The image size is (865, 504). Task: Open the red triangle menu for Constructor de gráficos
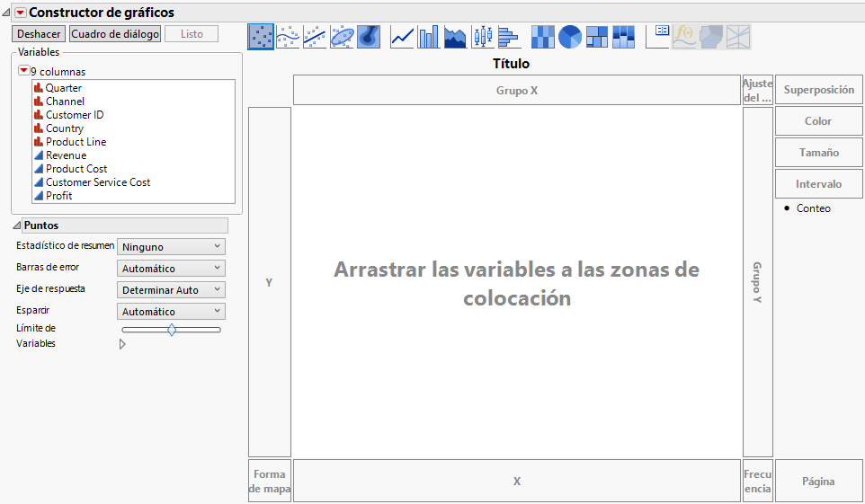coord(20,13)
